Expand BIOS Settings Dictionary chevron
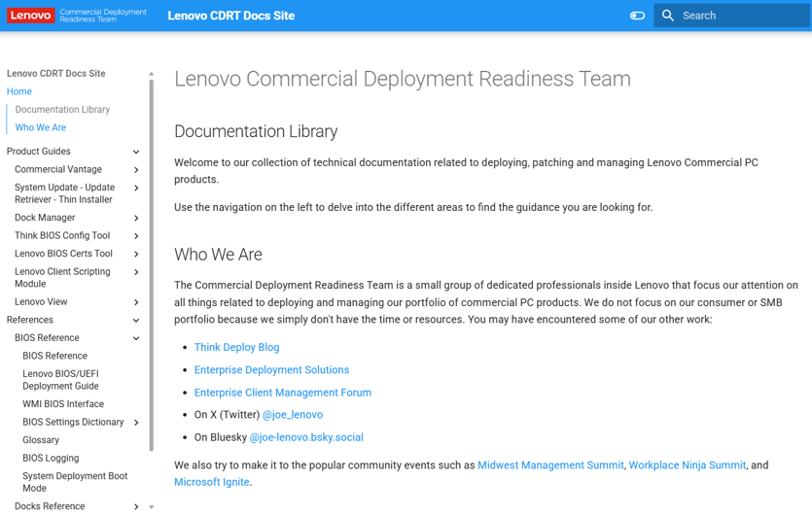This screenshot has width=812, height=517. click(x=136, y=423)
